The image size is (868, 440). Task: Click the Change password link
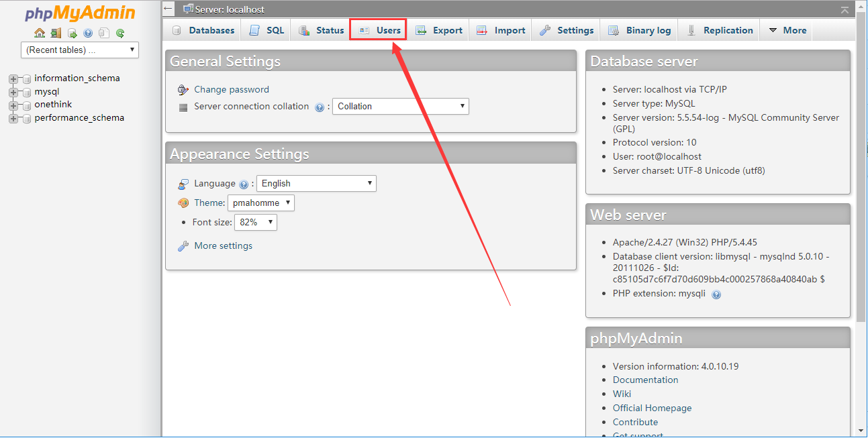[231, 89]
